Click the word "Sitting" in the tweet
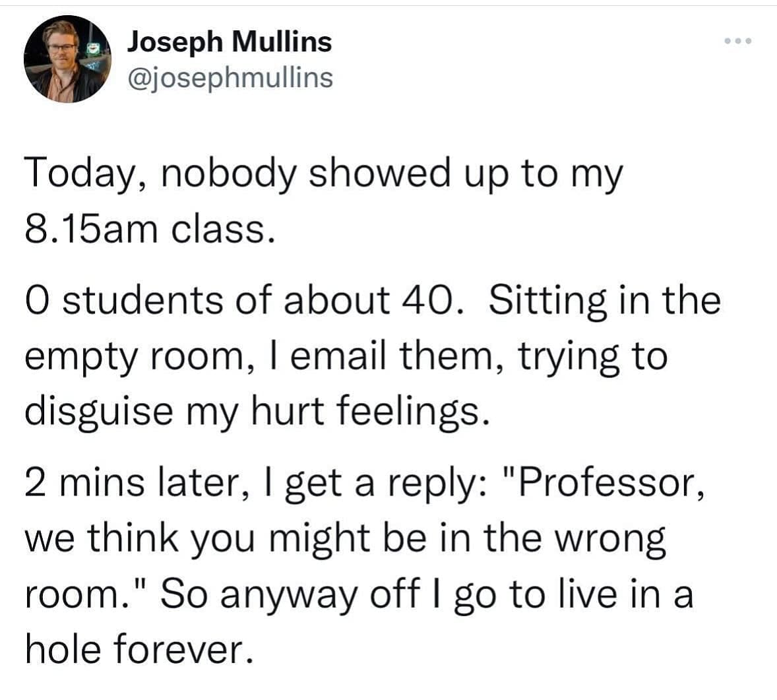777x700 pixels. click(x=542, y=300)
